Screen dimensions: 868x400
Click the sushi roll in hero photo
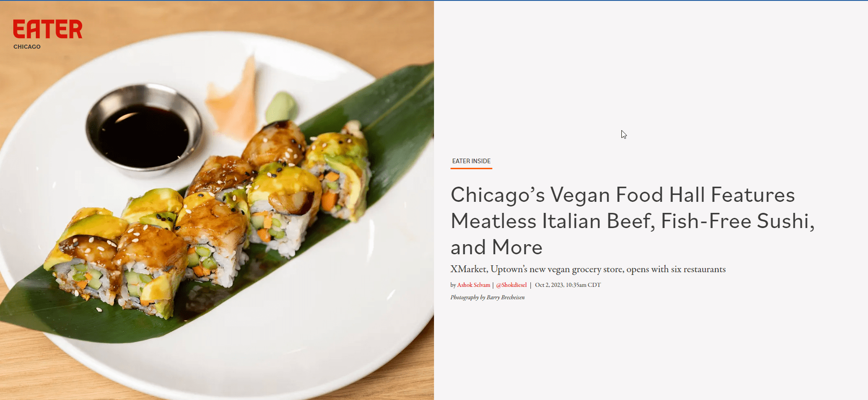click(207, 221)
